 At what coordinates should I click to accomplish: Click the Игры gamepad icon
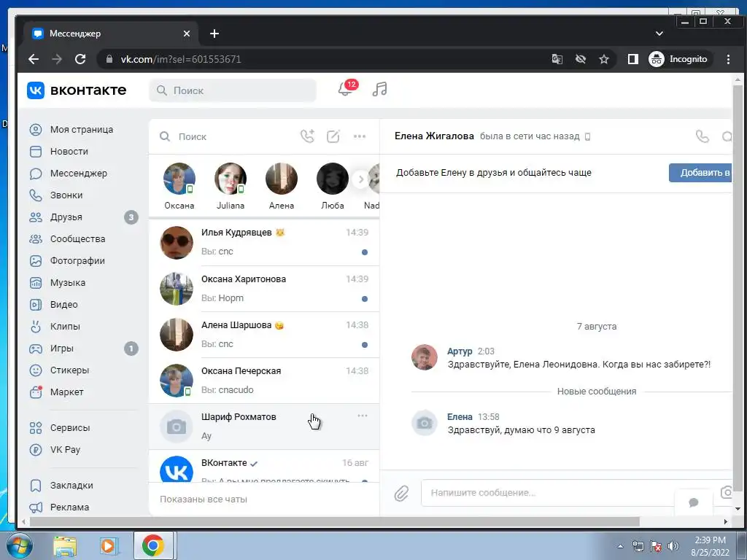(36, 349)
